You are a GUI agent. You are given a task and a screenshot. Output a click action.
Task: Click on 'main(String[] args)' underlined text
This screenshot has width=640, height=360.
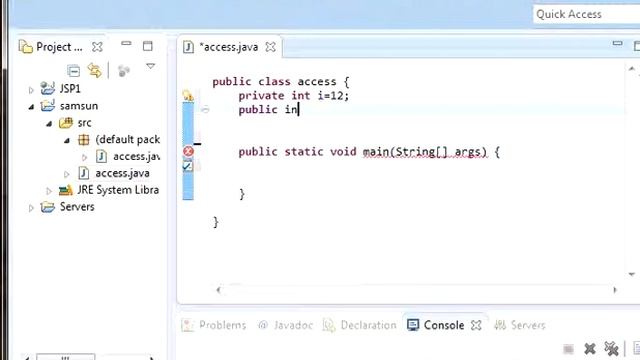(x=425, y=152)
